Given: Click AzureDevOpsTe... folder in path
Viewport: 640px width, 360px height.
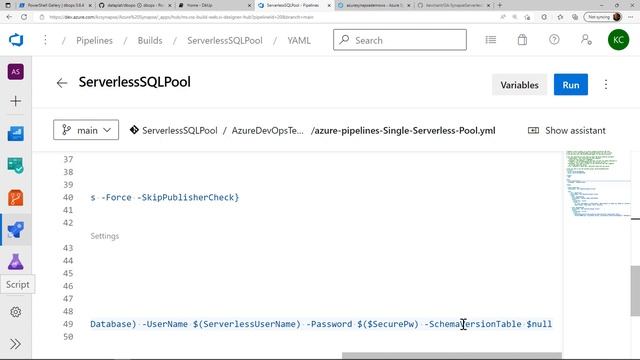Looking at the screenshot, I should (x=267, y=131).
